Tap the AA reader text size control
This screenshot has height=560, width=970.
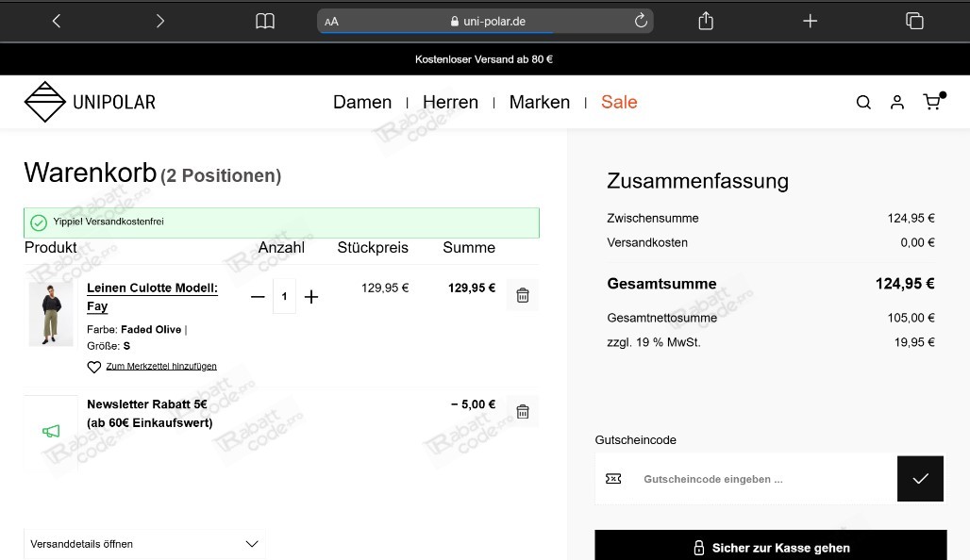[331, 22]
